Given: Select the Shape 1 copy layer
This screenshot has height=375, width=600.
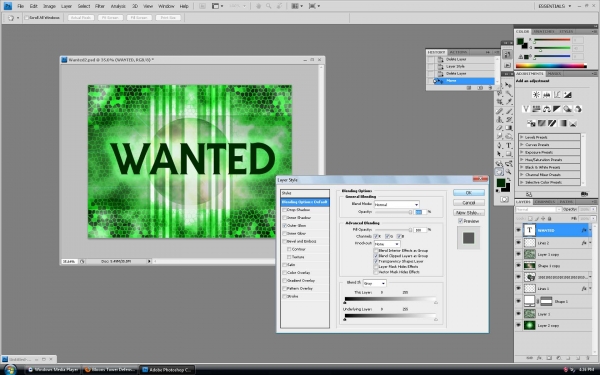Looking at the screenshot, I should (x=554, y=266).
